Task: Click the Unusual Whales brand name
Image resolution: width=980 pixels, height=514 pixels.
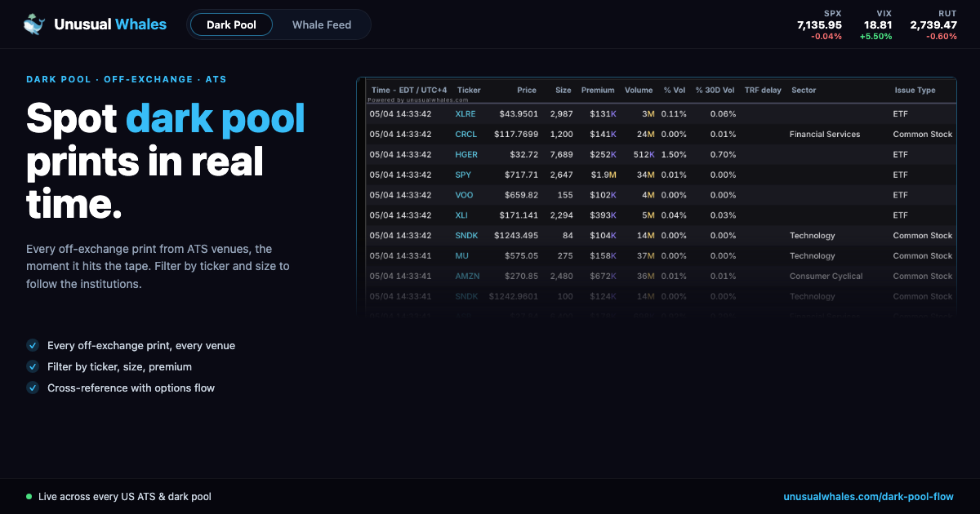Action: tap(110, 24)
